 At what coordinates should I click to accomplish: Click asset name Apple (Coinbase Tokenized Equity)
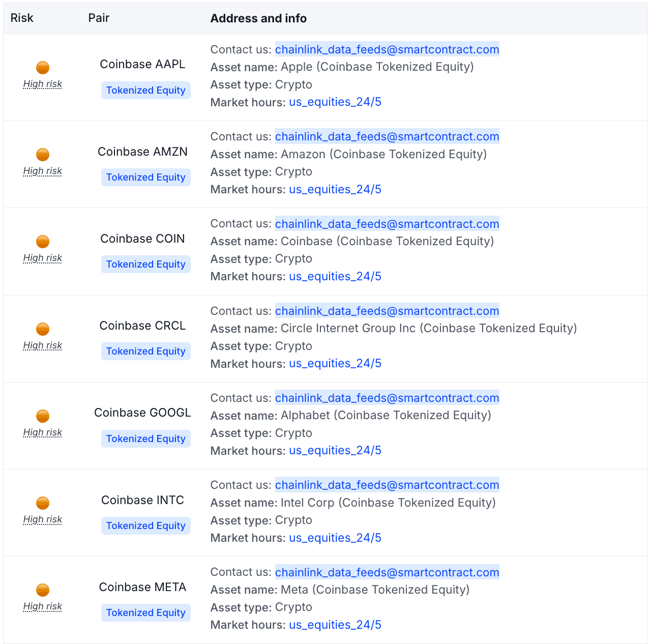377,67
